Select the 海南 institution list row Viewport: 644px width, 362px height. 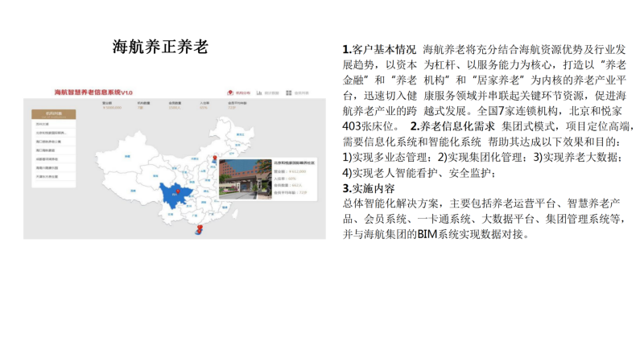tap(54, 168)
